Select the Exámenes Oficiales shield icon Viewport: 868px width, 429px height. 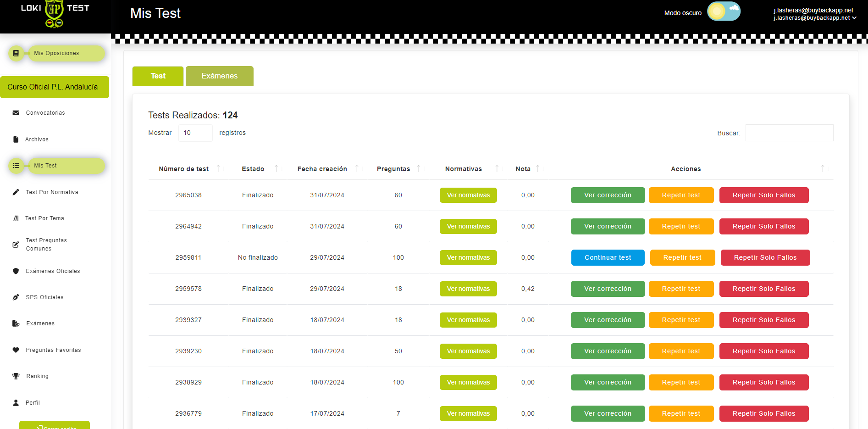(x=16, y=271)
